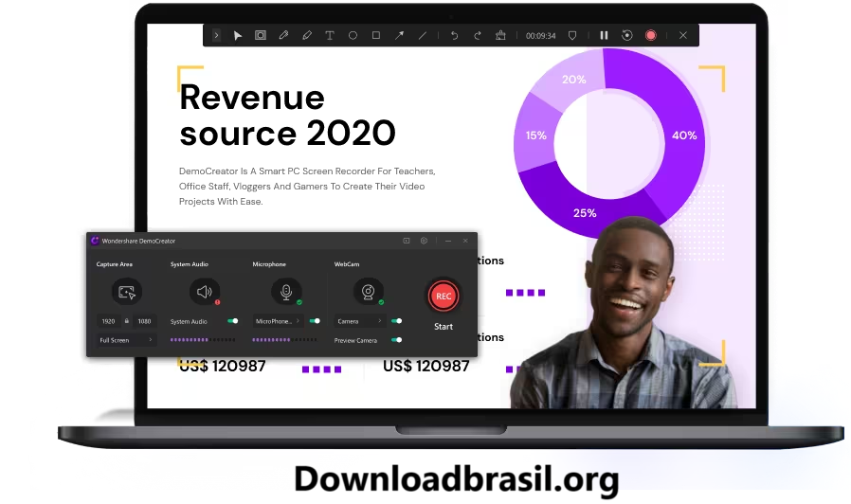Pause the recording
The width and height of the screenshot is (851, 504).
[604, 35]
